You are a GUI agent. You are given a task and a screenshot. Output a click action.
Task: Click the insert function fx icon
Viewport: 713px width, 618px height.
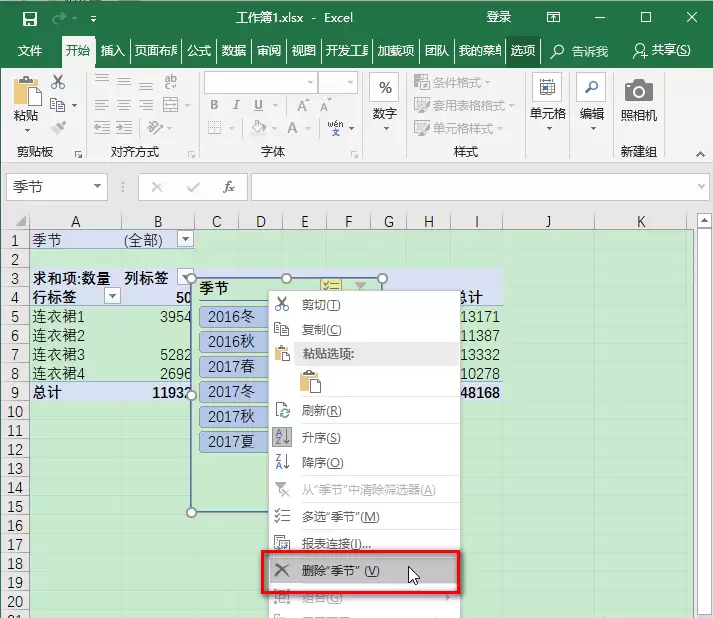point(229,187)
